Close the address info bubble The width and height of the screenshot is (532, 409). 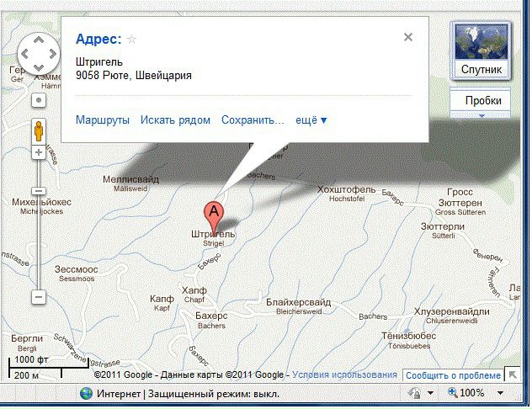pyautogui.click(x=408, y=37)
